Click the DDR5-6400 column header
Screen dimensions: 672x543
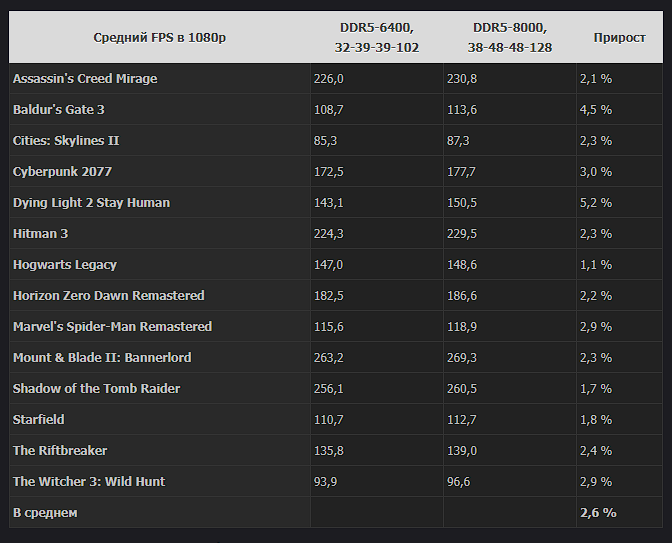coord(377,38)
